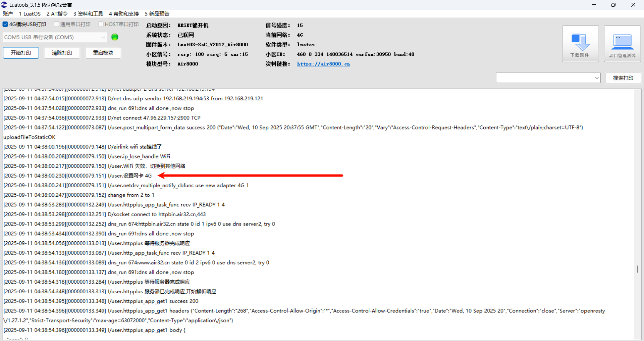
Task: Open the 5 新品预告 menu
Action: tap(157, 14)
